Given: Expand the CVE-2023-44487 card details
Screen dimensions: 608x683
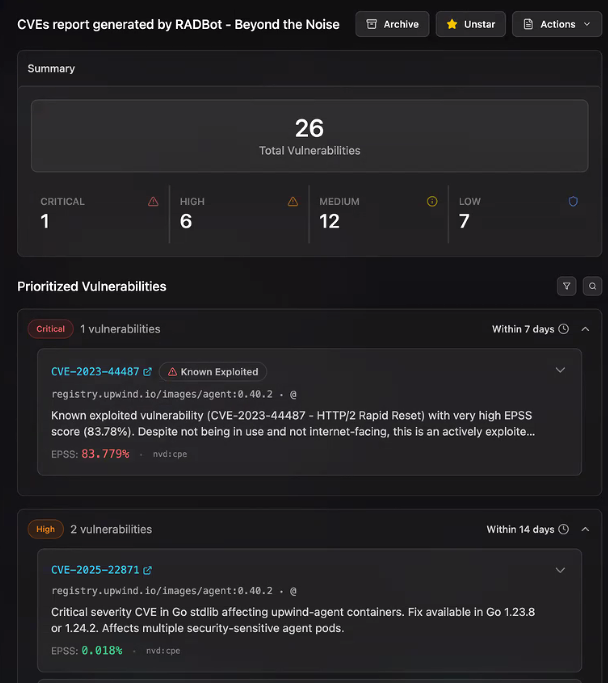Looking at the screenshot, I should (x=560, y=370).
